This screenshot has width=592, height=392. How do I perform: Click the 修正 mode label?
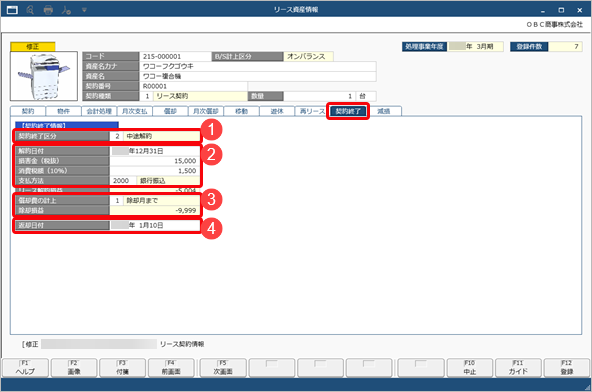33,46
